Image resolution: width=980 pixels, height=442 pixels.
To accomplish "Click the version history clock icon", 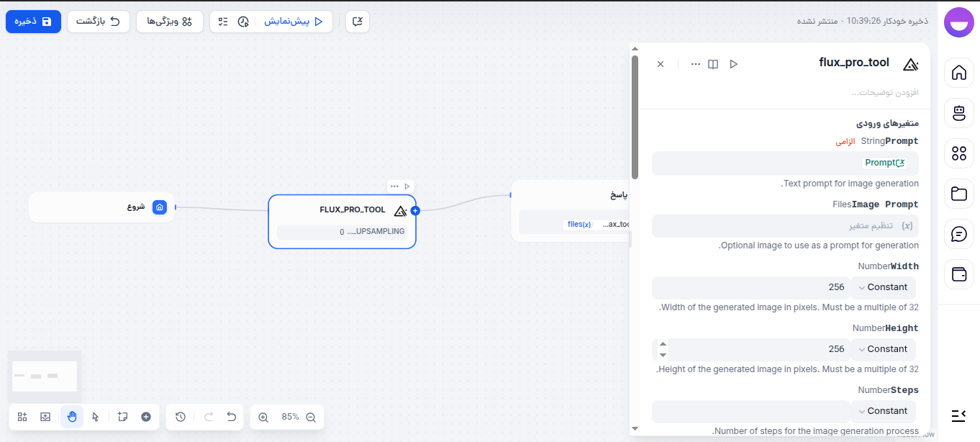I will tap(180, 417).
